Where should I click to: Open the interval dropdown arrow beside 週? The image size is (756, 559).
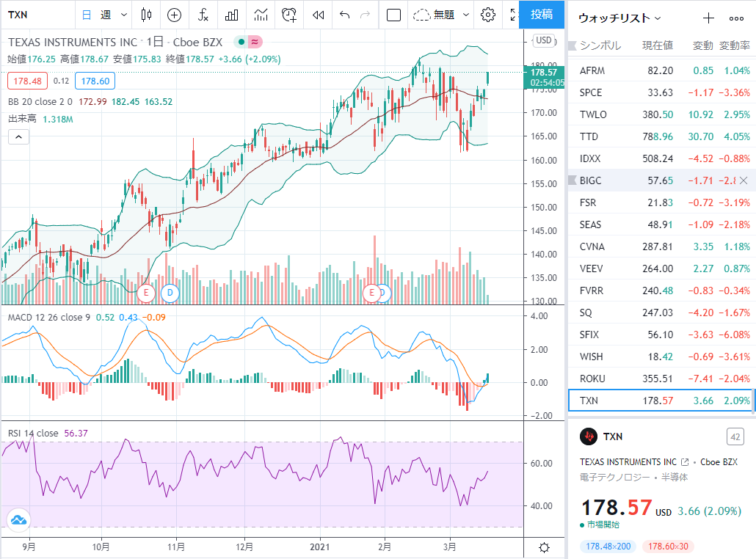coord(124,15)
